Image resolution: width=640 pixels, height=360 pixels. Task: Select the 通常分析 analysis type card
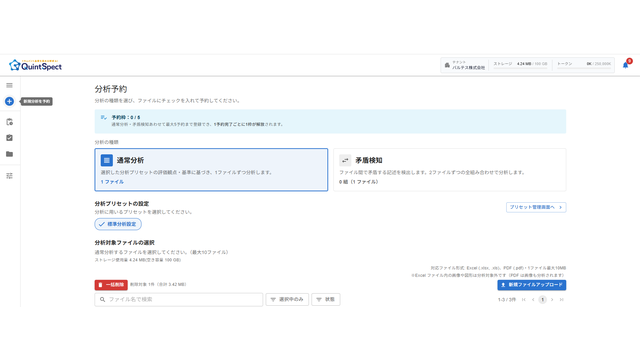(211, 169)
